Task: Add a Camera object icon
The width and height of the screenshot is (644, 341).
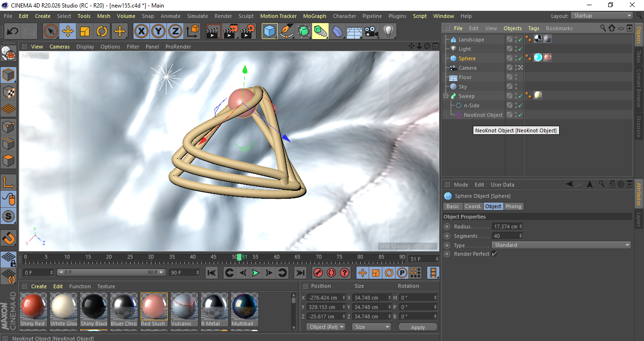Action: click(x=372, y=32)
